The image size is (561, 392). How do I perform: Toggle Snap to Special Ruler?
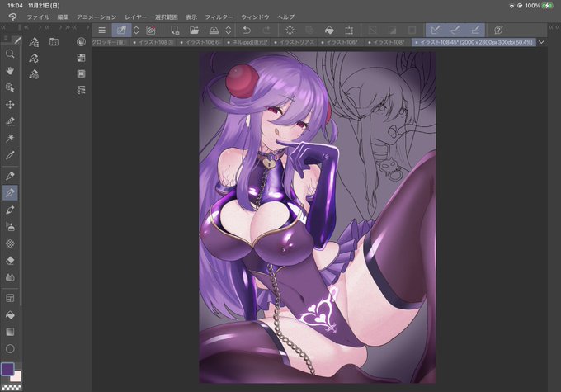coord(455,30)
